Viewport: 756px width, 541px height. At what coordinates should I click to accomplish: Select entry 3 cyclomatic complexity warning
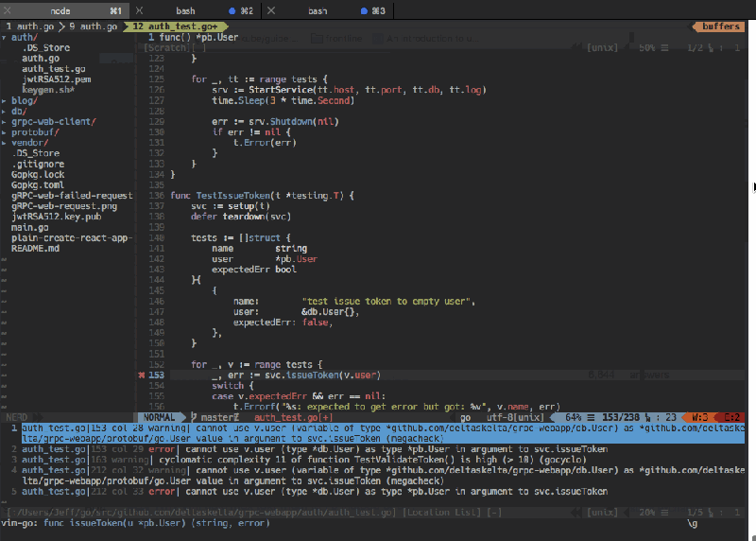point(303,460)
